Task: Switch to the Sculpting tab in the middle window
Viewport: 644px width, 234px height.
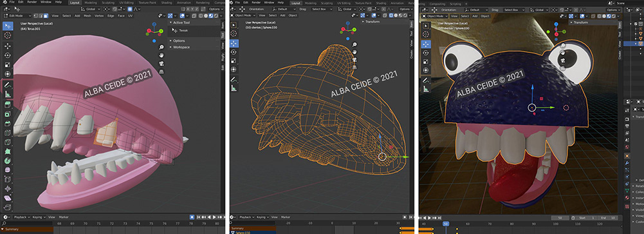Action: [x=327, y=3]
